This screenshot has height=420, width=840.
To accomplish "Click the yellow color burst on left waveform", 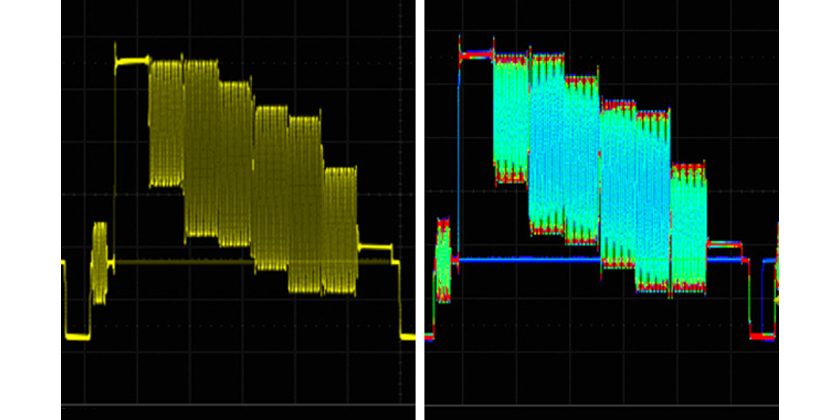I will (x=99, y=262).
